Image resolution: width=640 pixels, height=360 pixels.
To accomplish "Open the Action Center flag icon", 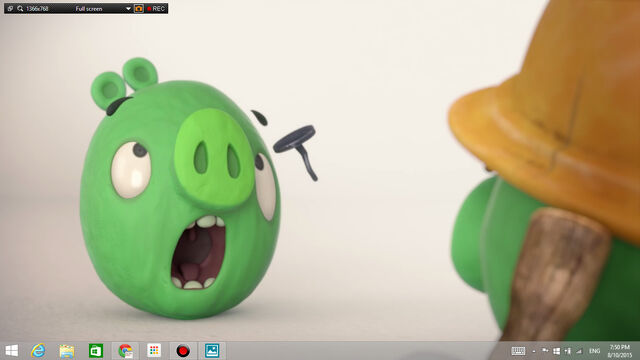I will click(x=545, y=351).
